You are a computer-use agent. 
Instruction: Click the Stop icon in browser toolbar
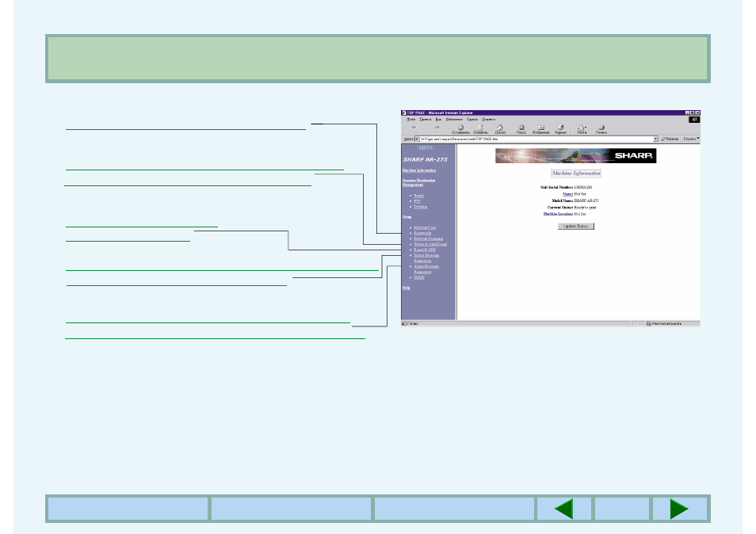point(460,129)
